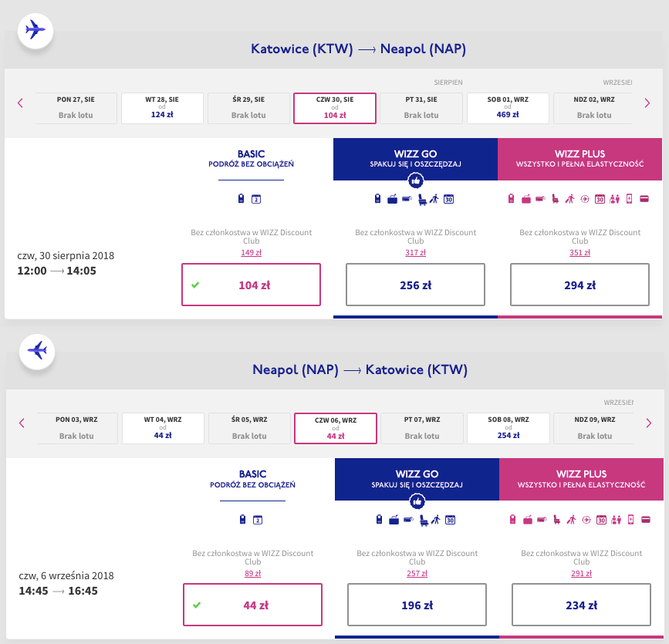This screenshot has width=669, height=644.
Task: Select the 234 zł WIZZ PLUS return fare
Action: tap(581, 605)
